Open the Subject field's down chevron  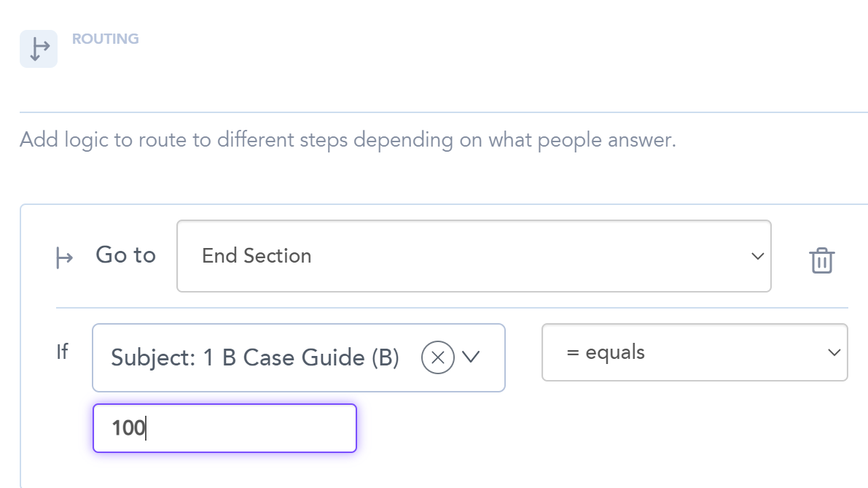472,357
